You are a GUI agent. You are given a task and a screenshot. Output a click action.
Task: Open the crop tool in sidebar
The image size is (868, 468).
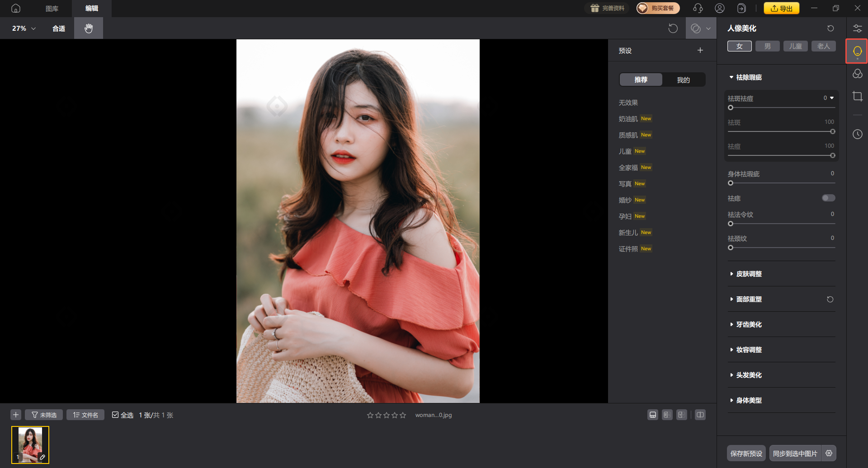[x=857, y=96]
